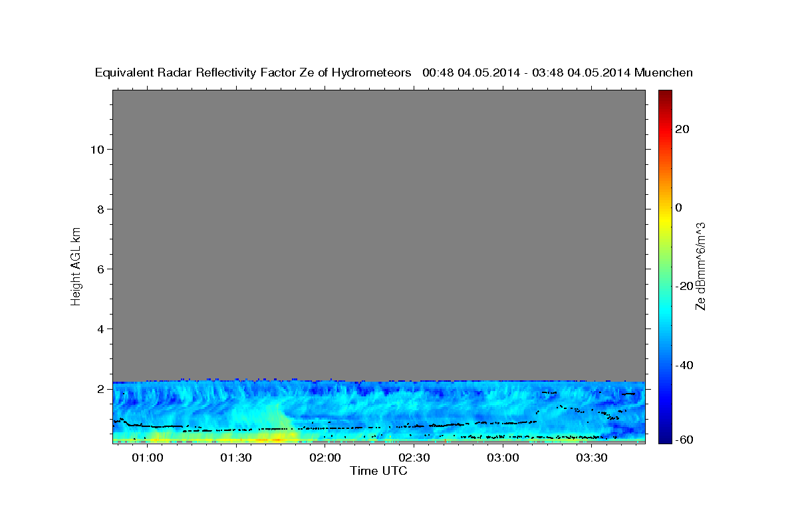The width and height of the screenshot is (798, 532).
Task: Click the time tick label "03:30"
Action: pos(592,458)
